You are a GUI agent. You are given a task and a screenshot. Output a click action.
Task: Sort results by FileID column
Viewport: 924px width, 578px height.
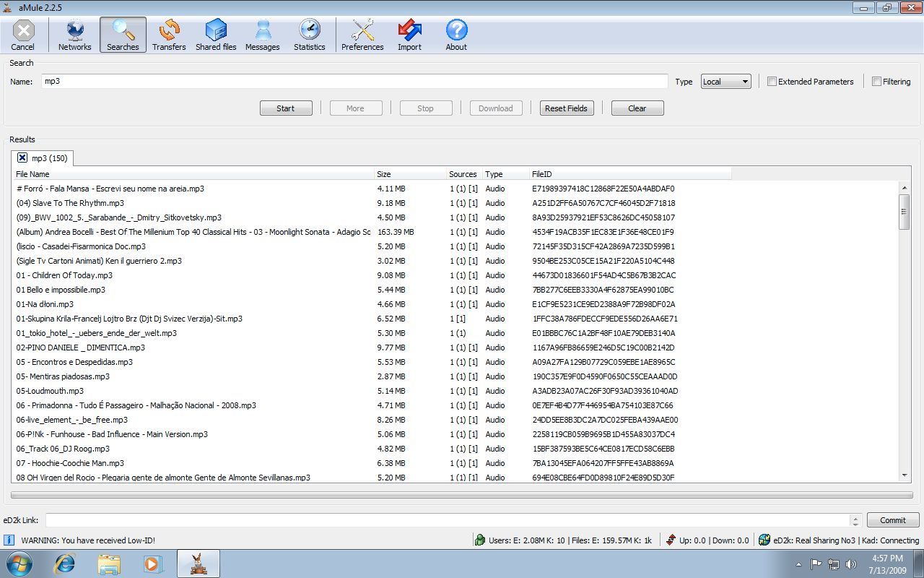(630, 174)
